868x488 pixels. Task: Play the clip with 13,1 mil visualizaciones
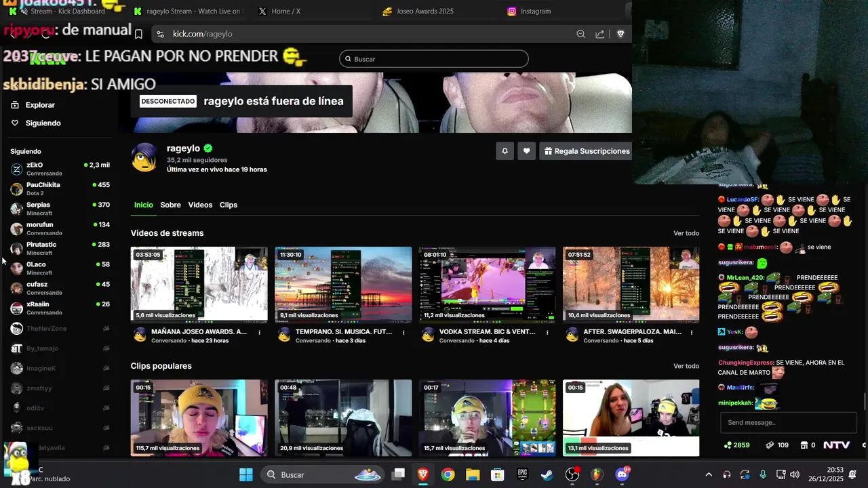point(631,418)
